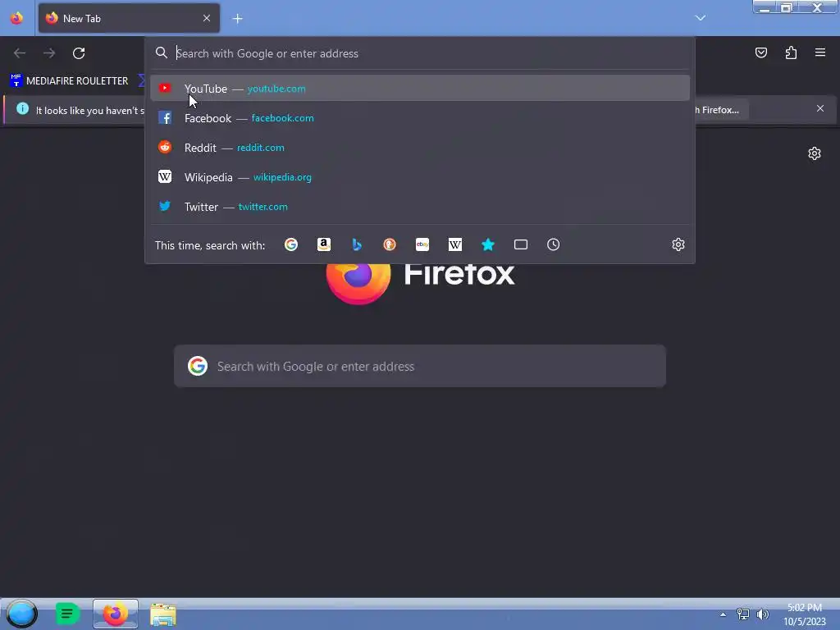The height and width of the screenshot is (630, 840).
Task: Click the page's Google search box
Action: [x=420, y=367]
